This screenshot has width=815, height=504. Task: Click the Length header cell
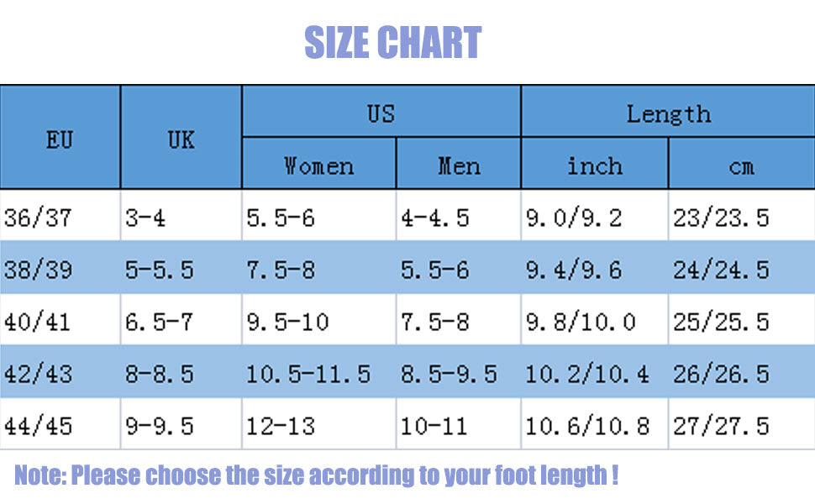click(668, 113)
